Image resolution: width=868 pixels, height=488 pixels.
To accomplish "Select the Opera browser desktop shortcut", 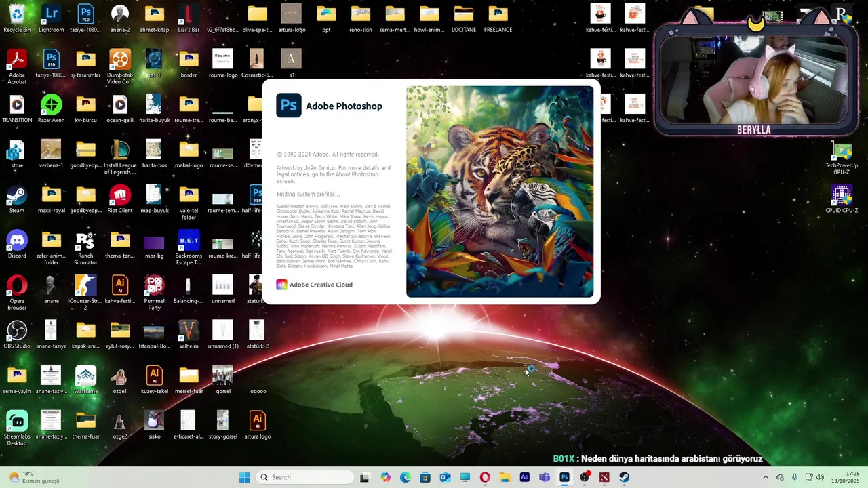I will (x=17, y=293).
